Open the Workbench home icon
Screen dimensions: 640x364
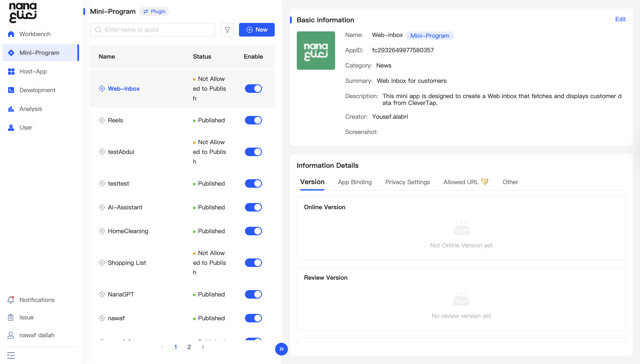tap(11, 34)
